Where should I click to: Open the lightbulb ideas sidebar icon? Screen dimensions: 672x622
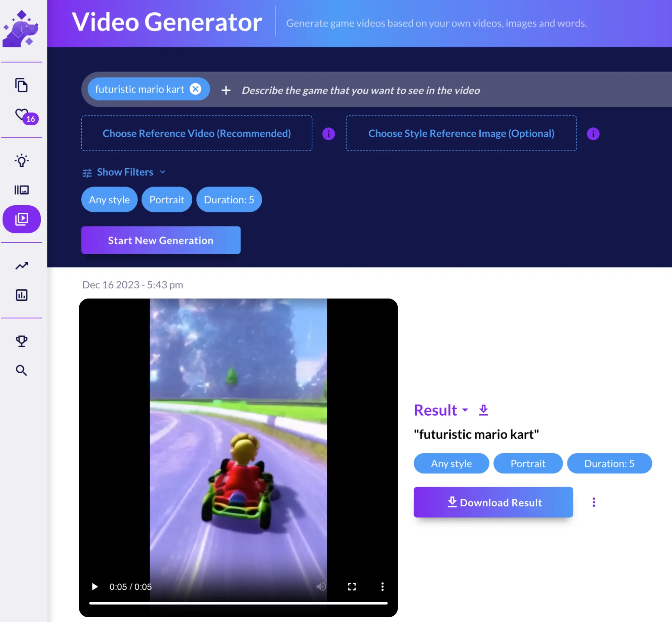pyautogui.click(x=22, y=161)
